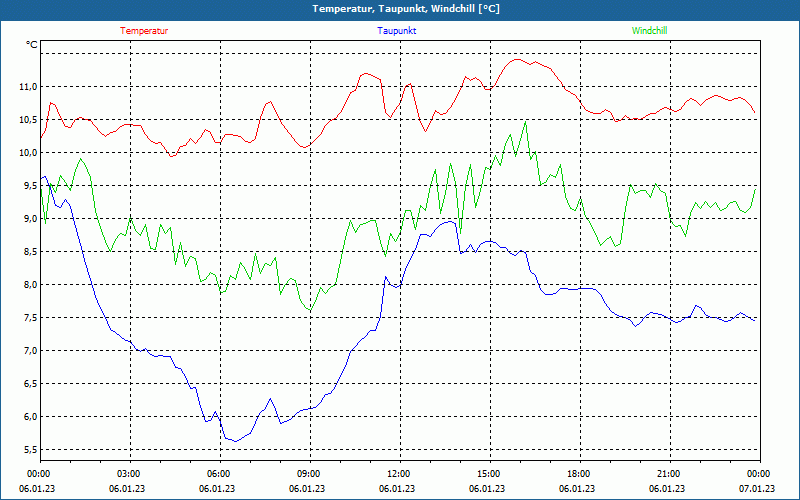Click the blue Taupunkt legend label
The height and width of the screenshot is (500, 800).
click(396, 31)
